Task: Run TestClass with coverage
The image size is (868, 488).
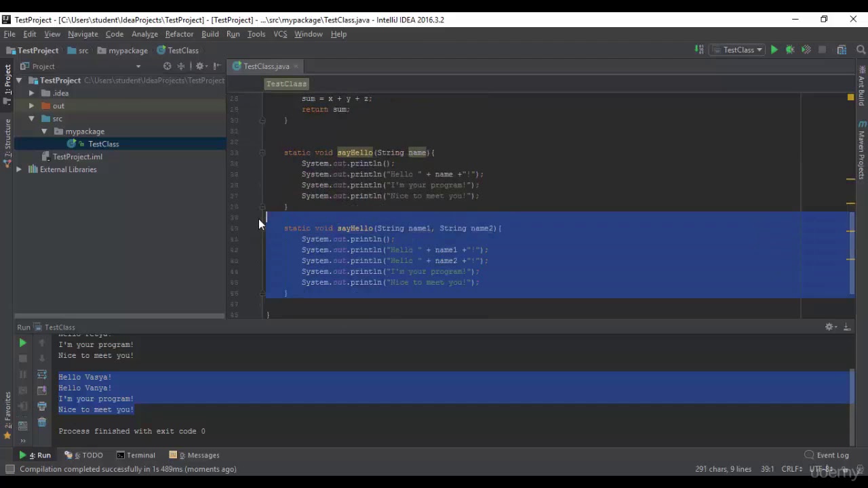Action: click(x=806, y=50)
